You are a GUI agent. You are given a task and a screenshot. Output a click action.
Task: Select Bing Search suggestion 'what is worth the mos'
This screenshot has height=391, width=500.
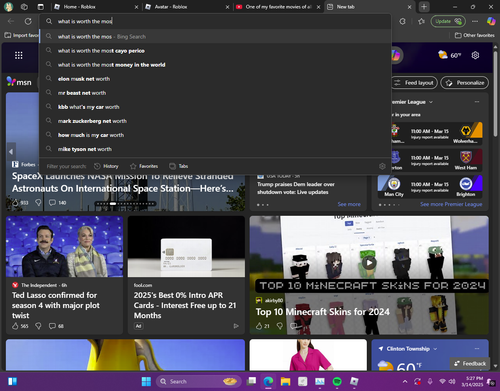click(215, 36)
